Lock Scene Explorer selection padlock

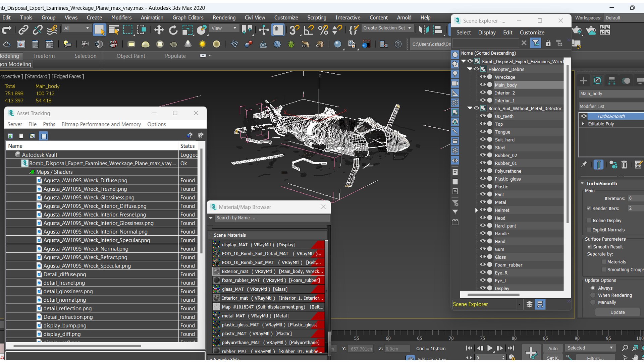point(548,43)
